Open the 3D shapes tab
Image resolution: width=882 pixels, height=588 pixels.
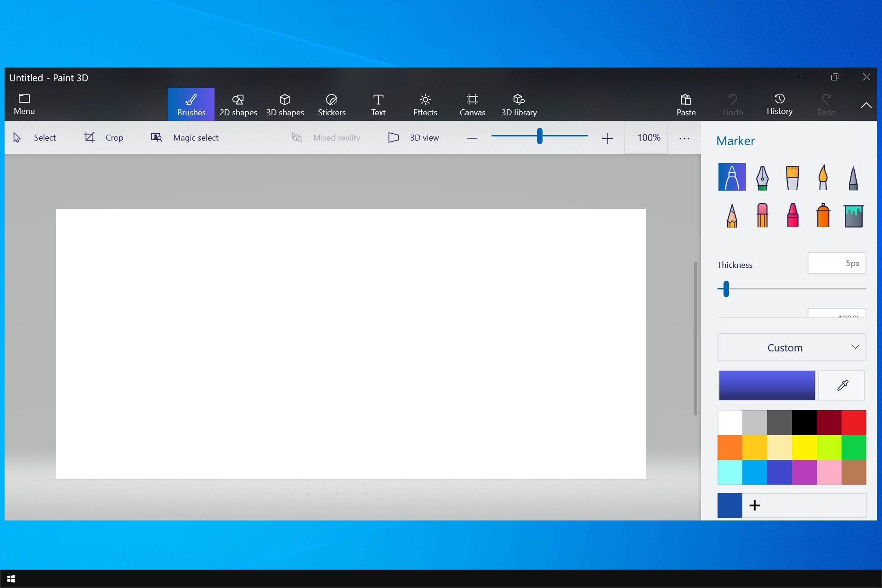tap(285, 105)
